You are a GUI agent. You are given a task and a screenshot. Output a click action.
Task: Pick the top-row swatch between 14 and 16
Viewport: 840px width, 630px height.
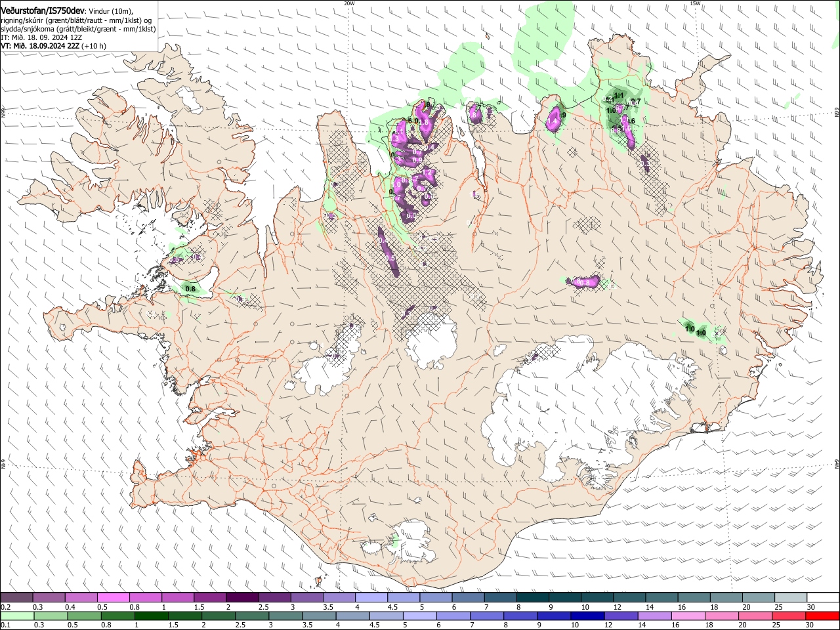[661, 598]
